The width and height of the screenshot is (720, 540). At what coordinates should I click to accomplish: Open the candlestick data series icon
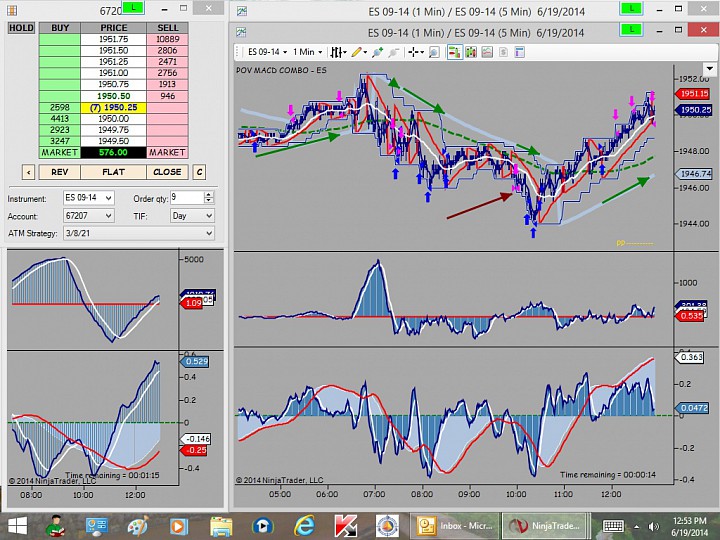pyautogui.click(x=471, y=52)
